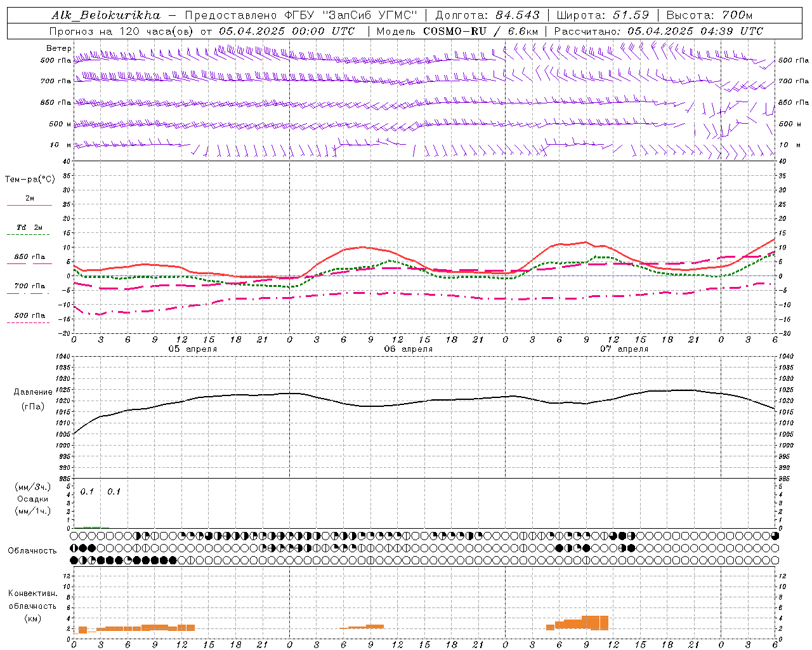Click the Ветер wind section label
Screen dimensions: 812x650
click(x=59, y=48)
